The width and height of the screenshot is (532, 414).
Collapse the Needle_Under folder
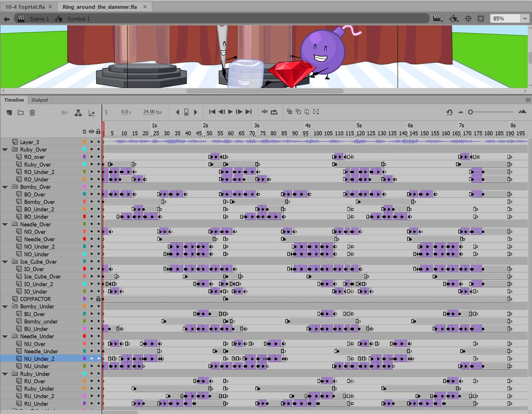click(x=5, y=337)
